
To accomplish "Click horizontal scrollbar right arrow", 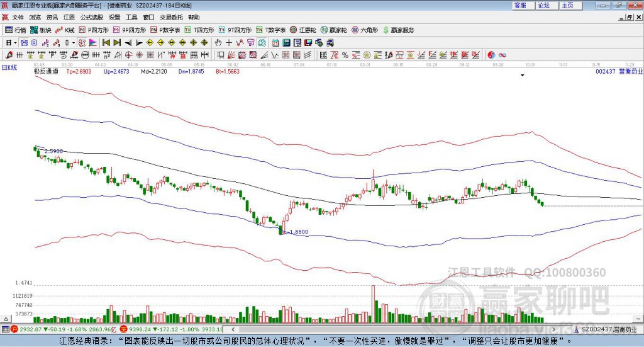I will (553, 329).
